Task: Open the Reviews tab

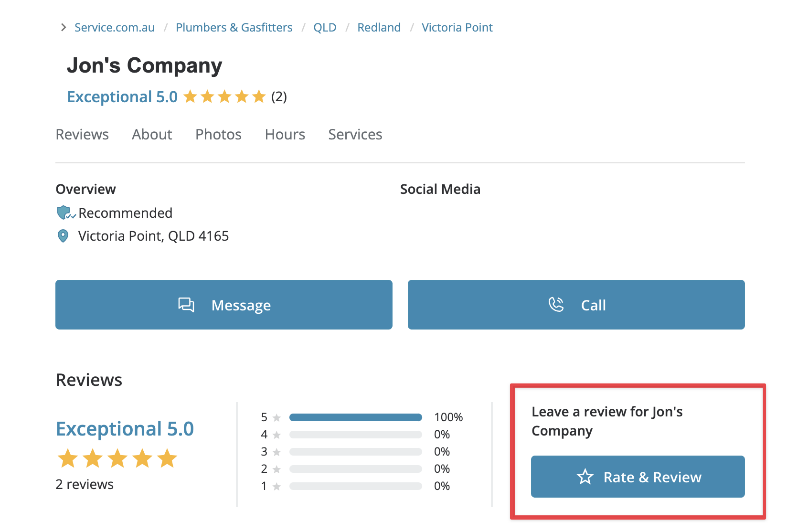Action: (x=82, y=135)
